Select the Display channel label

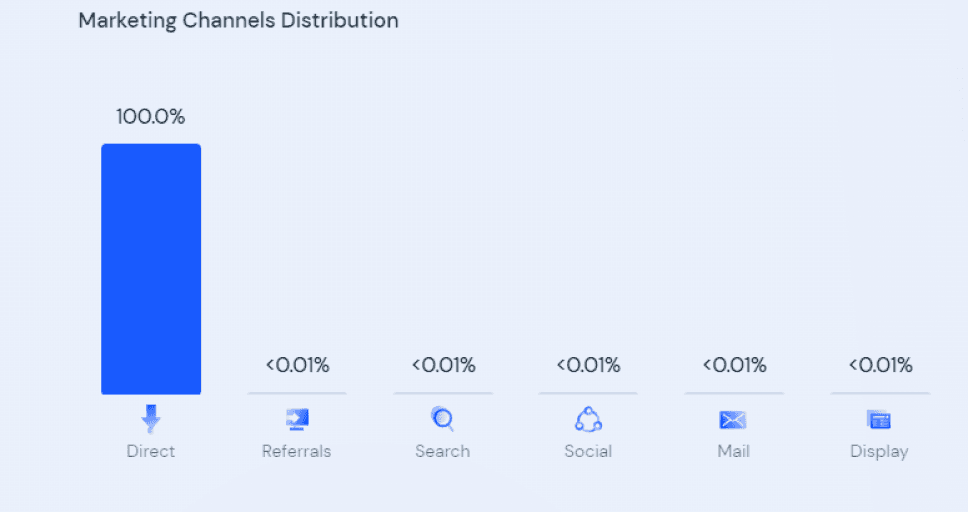tap(879, 451)
